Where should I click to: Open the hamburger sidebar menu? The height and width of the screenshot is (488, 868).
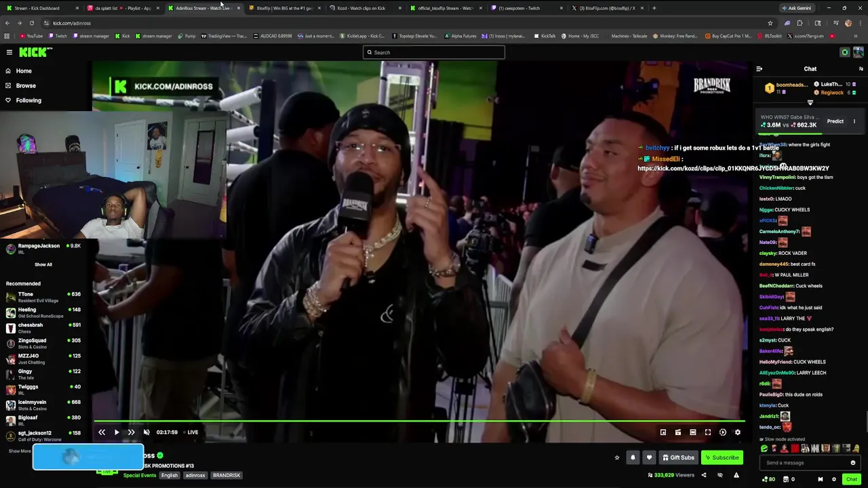[x=9, y=52]
